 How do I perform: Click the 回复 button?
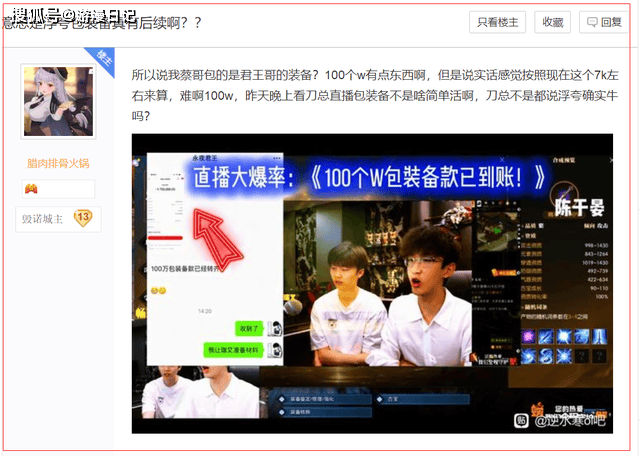(604, 22)
